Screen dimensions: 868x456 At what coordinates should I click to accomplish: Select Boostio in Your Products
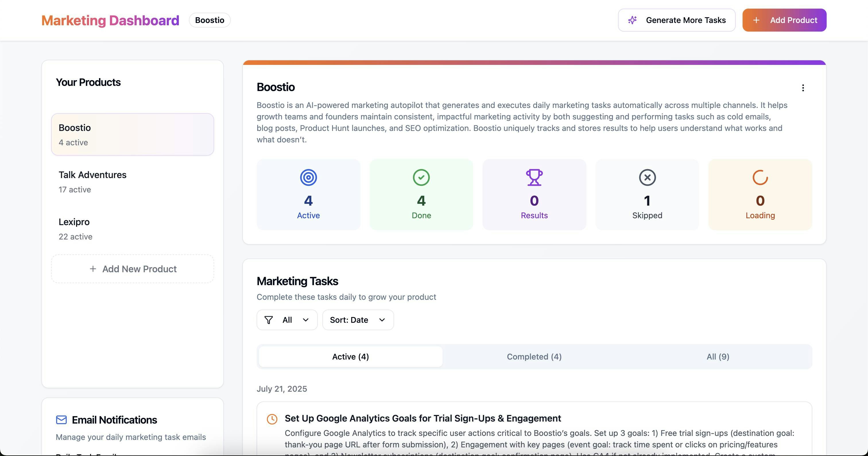point(132,134)
